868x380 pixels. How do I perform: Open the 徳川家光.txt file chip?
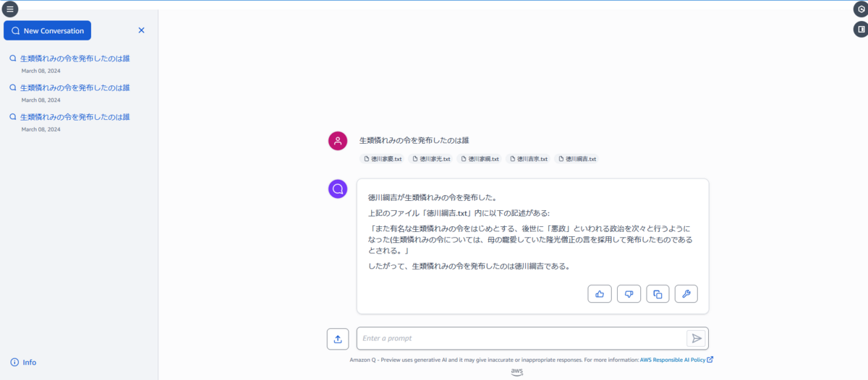pyautogui.click(x=430, y=159)
